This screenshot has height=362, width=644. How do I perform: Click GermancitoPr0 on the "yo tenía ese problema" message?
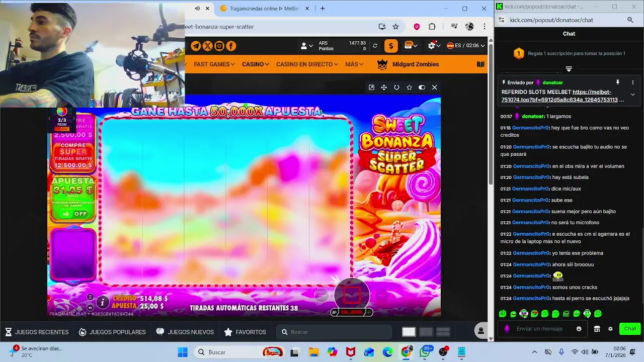531,253
